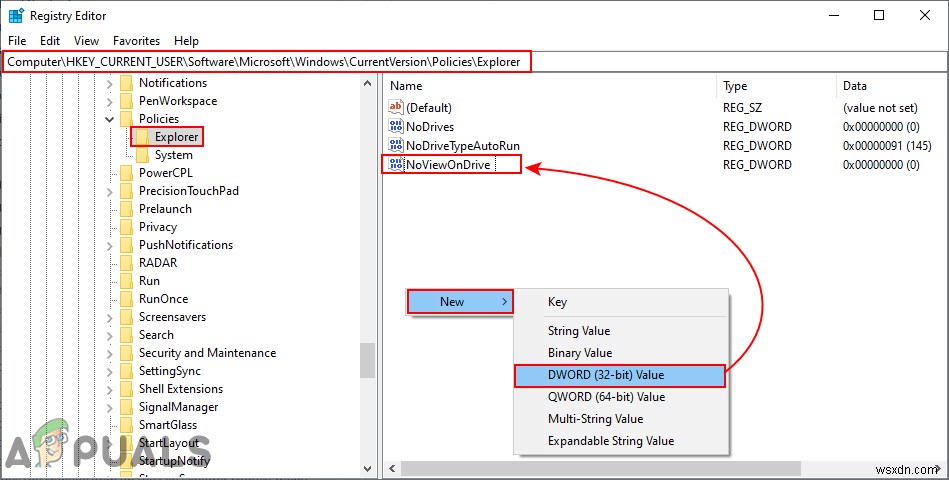This screenshot has height=480, width=949.
Task: Expand the Security and Maintenance node
Action: pos(110,353)
